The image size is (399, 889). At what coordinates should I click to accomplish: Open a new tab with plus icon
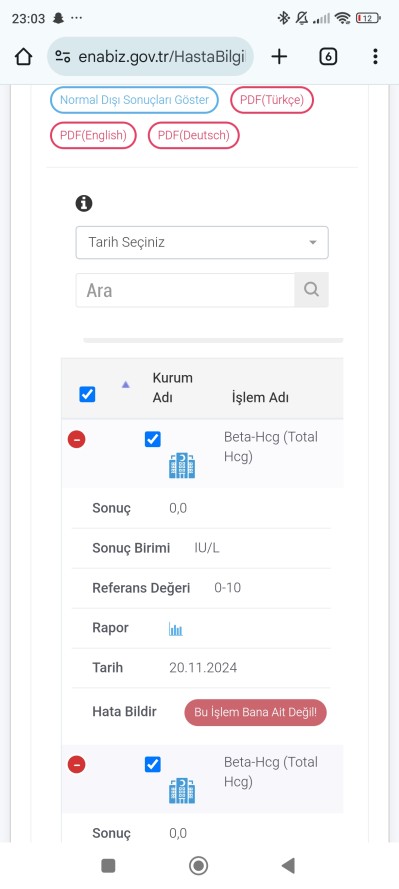click(x=279, y=56)
